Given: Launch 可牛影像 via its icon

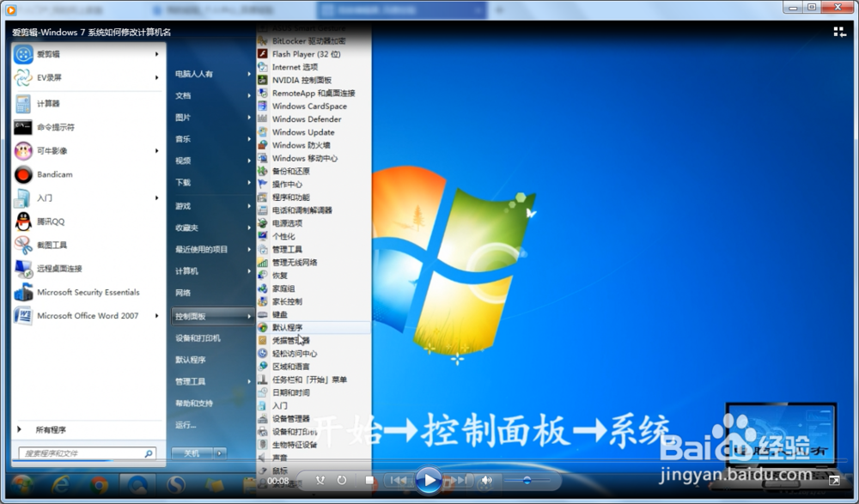Looking at the screenshot, I should click(23, 150).
